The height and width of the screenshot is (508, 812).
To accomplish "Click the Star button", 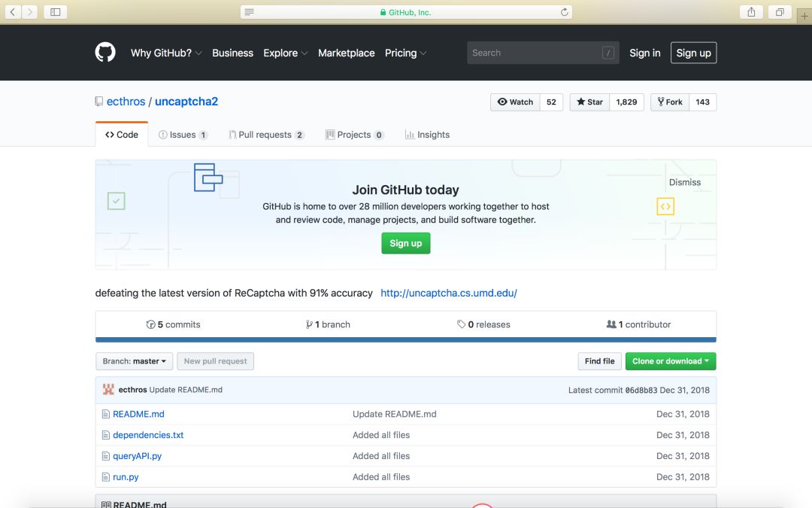I will point(590,102).
